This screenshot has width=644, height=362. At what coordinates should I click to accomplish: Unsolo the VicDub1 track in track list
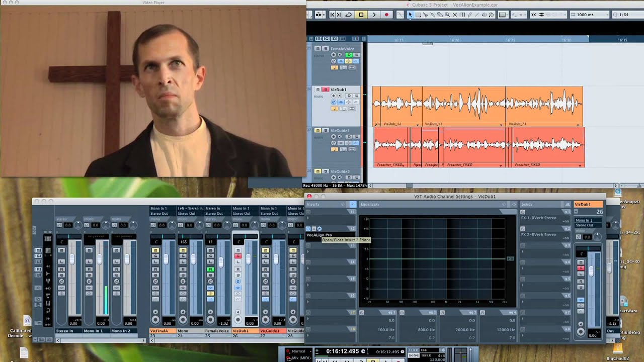point(325,89)
